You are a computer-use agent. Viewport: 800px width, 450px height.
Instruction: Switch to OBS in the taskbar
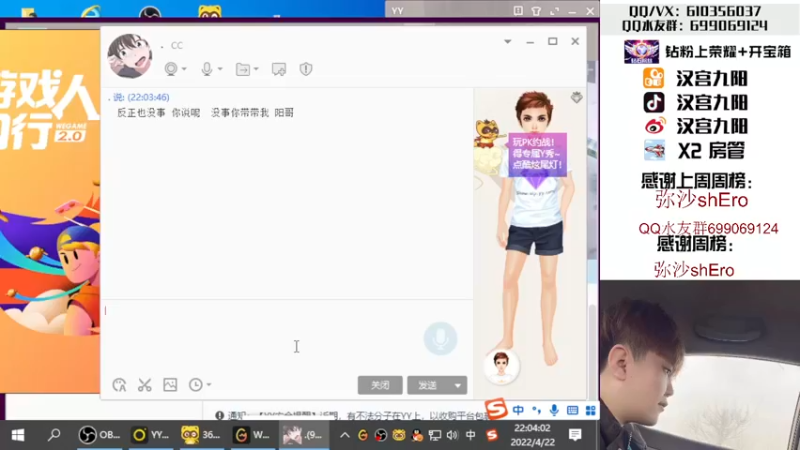coord(99,435)
